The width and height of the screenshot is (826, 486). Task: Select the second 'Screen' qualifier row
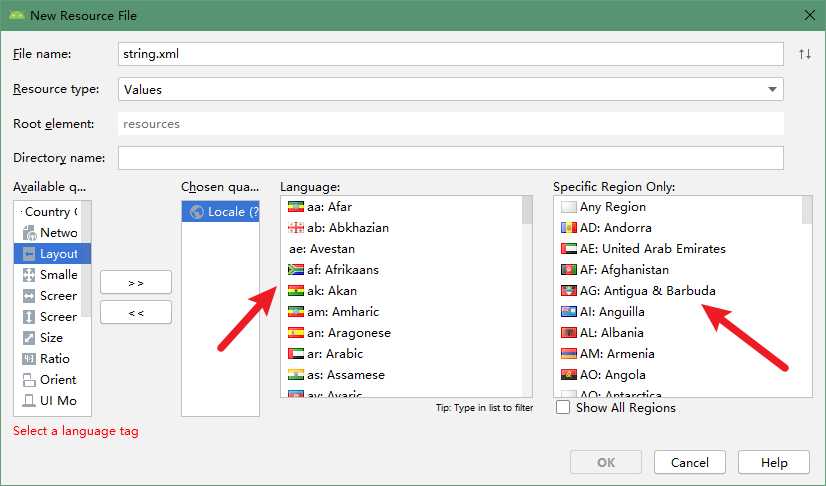(47, 317)
